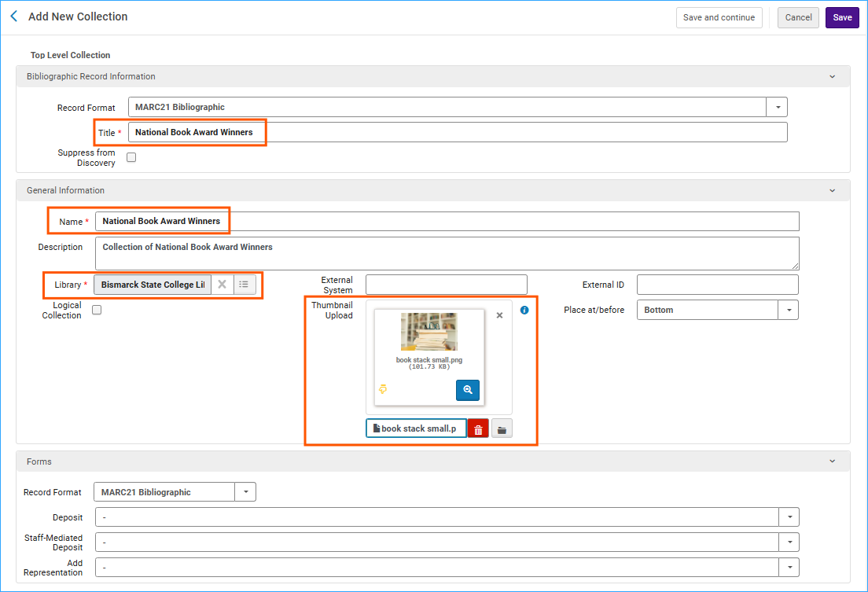The width and height of the screenshot is (868, 592).
Task: Collapse the General Information section
Action: pyautogui.click(x=832, y=190)
